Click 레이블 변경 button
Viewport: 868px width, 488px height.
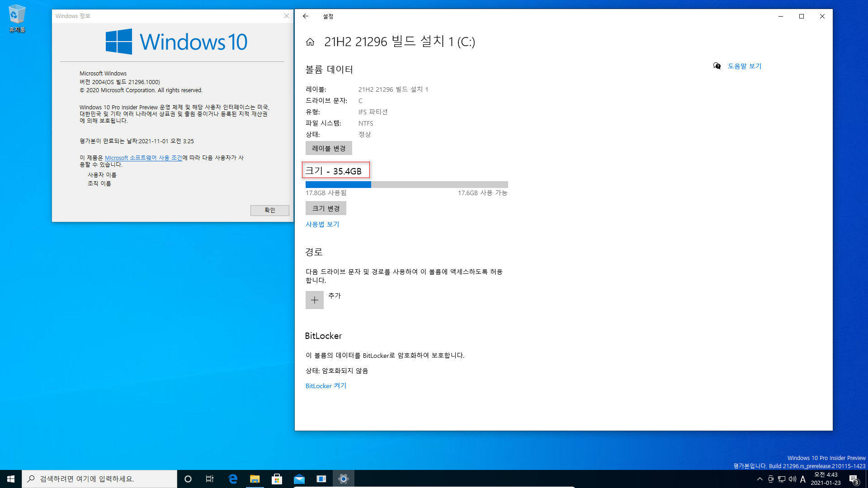pos(329,148)
